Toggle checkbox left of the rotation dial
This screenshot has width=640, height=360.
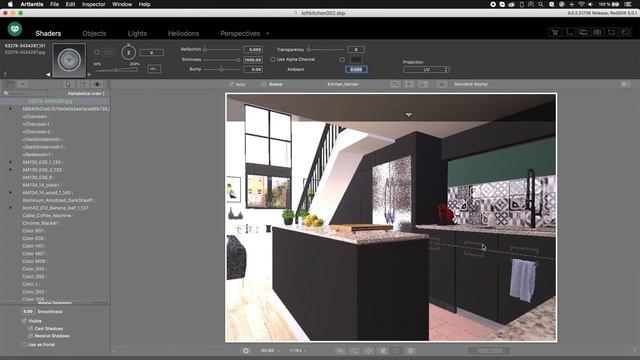click(97, 52)
